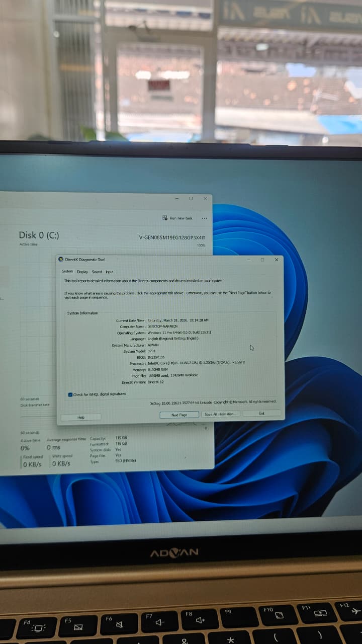362x644 pixels.
Task: Click the Next Page button
Action: 179,415
